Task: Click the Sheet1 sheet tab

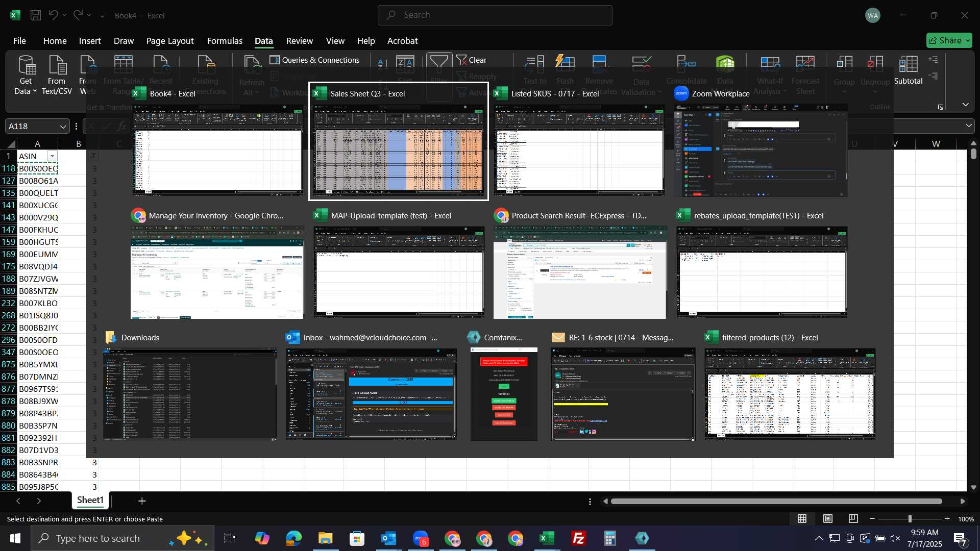Action: (x=90, y=500)
